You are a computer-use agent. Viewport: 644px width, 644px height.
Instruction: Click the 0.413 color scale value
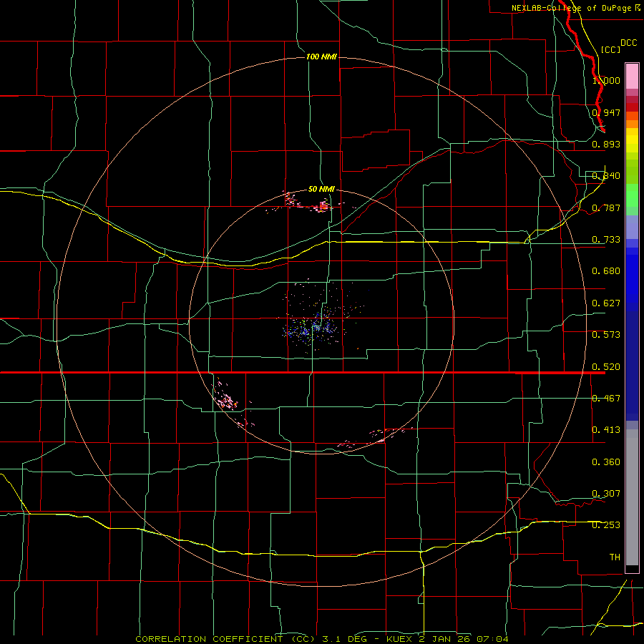tap(606, 430)
